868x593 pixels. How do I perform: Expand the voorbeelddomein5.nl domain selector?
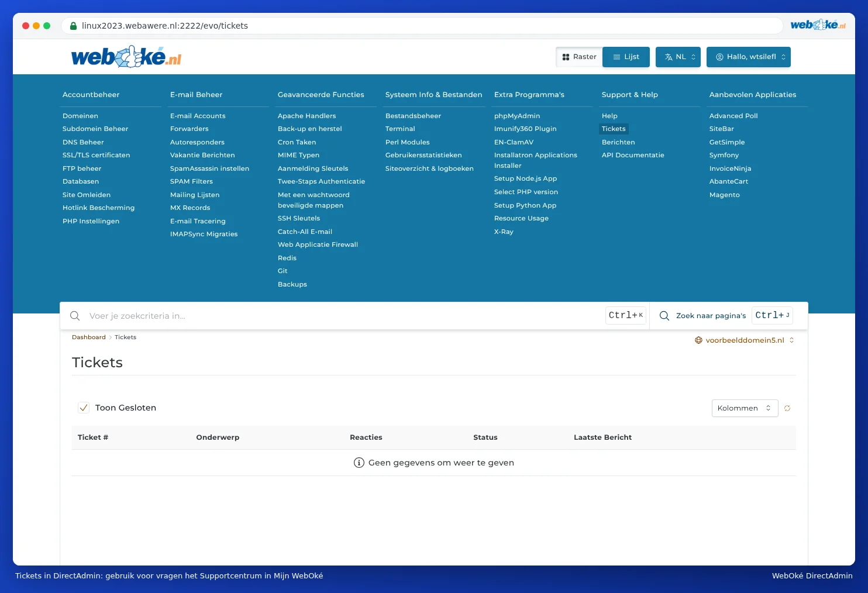click(745, 340)
